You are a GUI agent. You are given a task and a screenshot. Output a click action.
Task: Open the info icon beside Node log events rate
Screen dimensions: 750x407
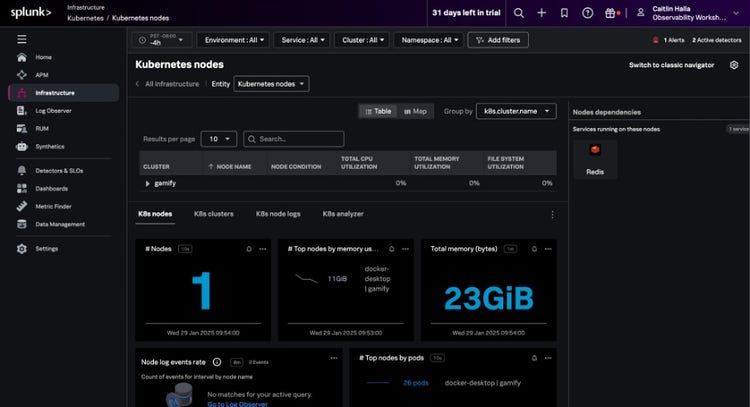point(217,361)
